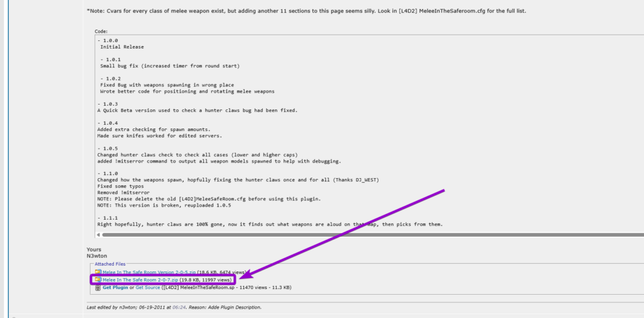Screen dimensions: 644x318
Task: Click the 'Removed !mitserror' line
Action: point(123,193)
